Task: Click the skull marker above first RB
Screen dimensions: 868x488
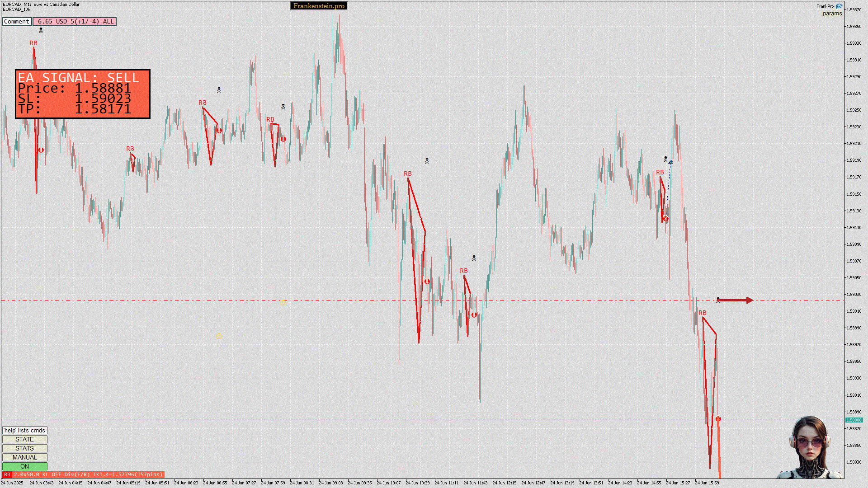Action: click(x=41, y=30)
